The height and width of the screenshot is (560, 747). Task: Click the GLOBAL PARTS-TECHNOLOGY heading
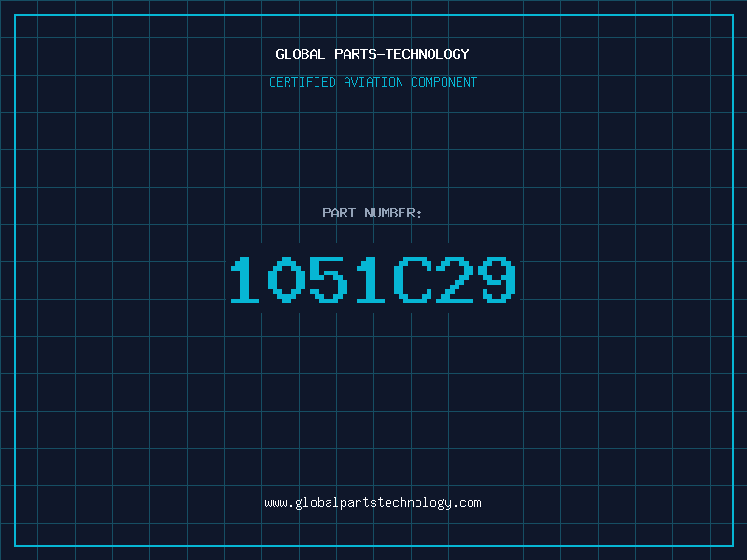pyautogui.click(x=373, y=54)
